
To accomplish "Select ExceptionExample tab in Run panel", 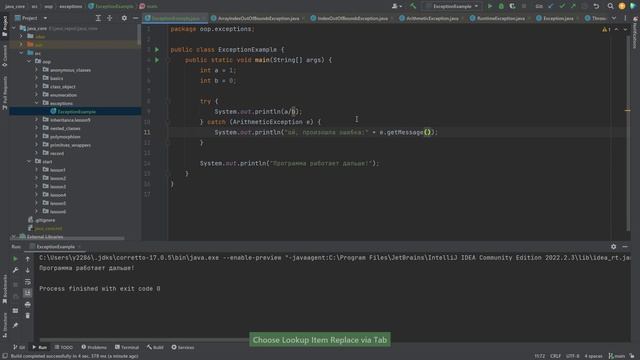I will point(56,247).
